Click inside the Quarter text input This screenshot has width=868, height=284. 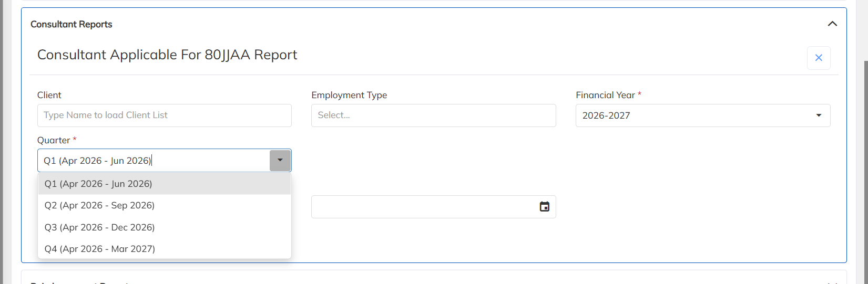[x=154, y=161]
